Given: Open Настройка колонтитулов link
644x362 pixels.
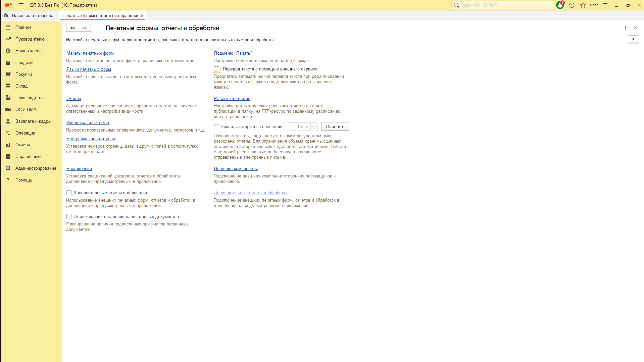Looking at the screenshot, I should pyautogui.click(x=91, y=139).
